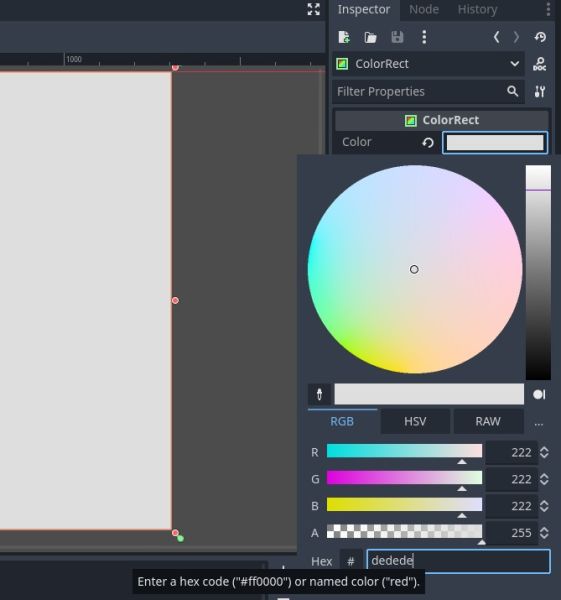Image resolution: width=561 pixels, height=600 pixels.
Task: Click the ColorRect section header
Action: click(x=442, y=121)
